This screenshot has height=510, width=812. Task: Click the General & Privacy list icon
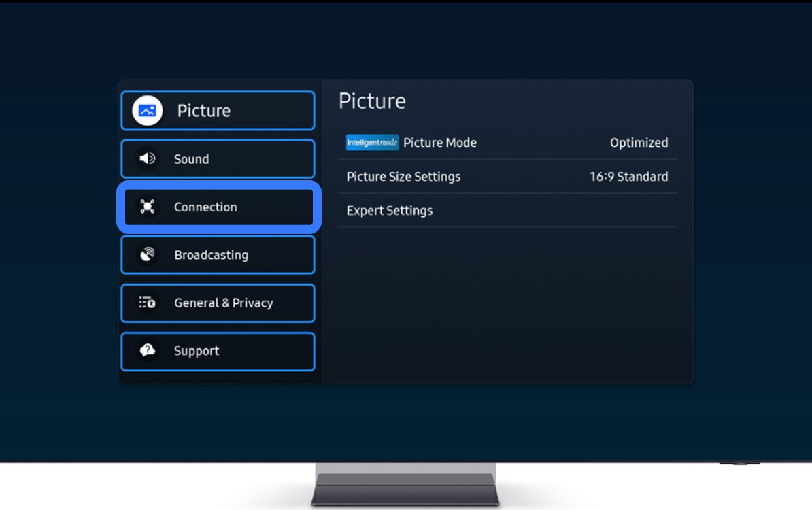click(x=148, y=303)
